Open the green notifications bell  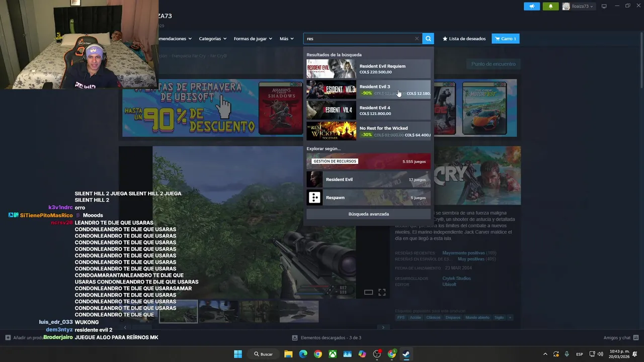(550, 6)
